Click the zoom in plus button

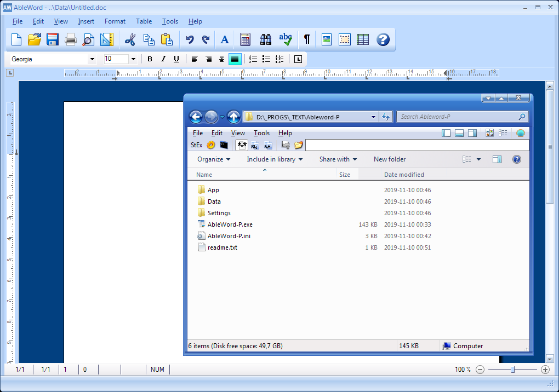tap(545, 370)
